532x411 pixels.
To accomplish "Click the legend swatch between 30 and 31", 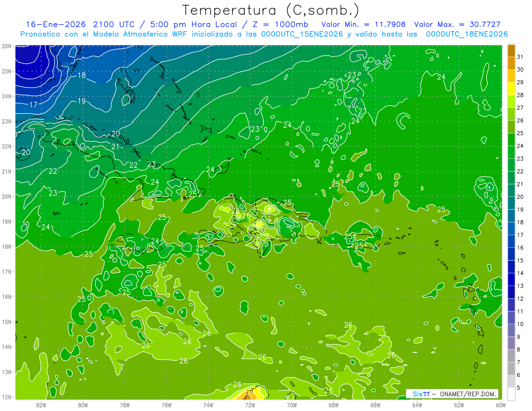I will 511,63.
